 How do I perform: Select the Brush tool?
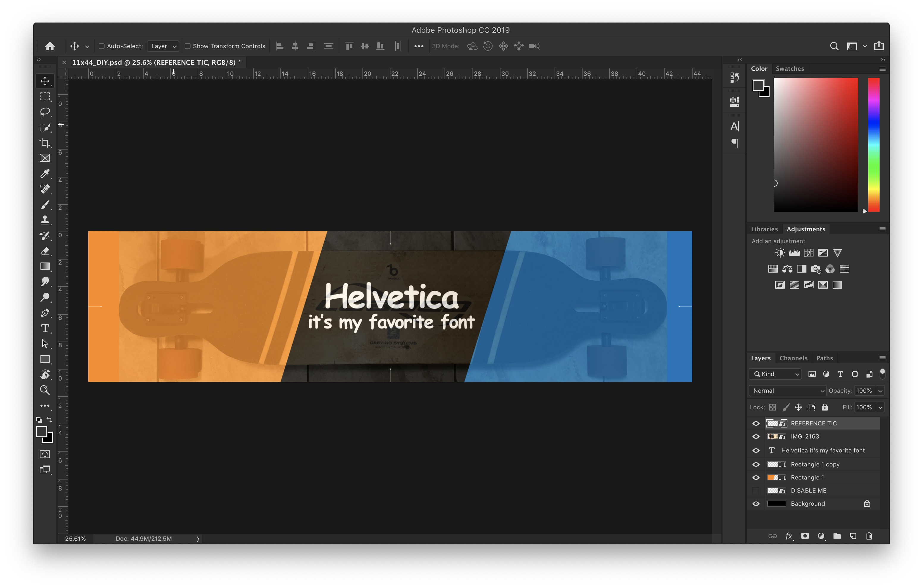[45, 205]
